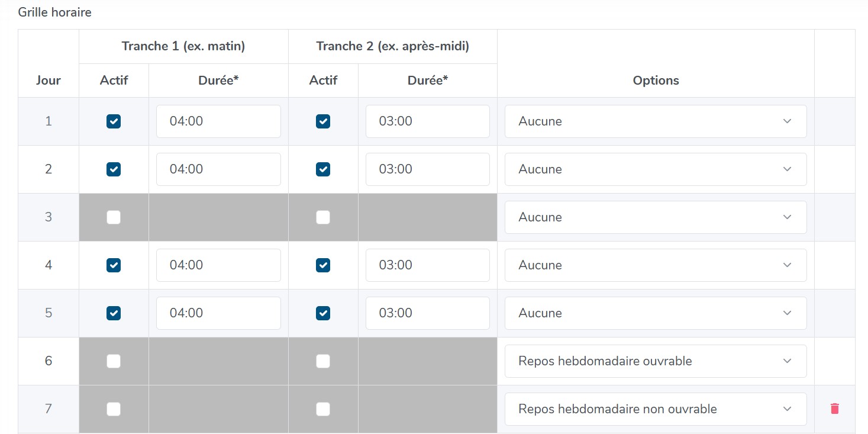
Task: Click Tranche 1 duration field for day 4
Action: (x=218, y=265)
